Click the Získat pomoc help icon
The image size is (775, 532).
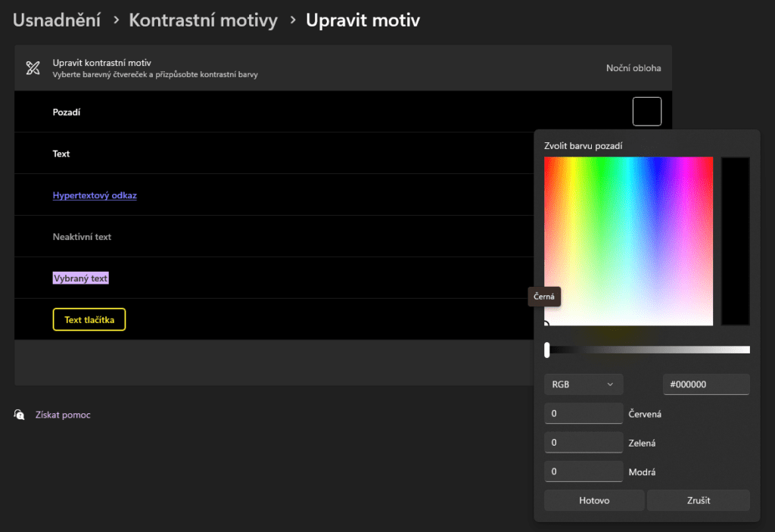coord(20,415)
